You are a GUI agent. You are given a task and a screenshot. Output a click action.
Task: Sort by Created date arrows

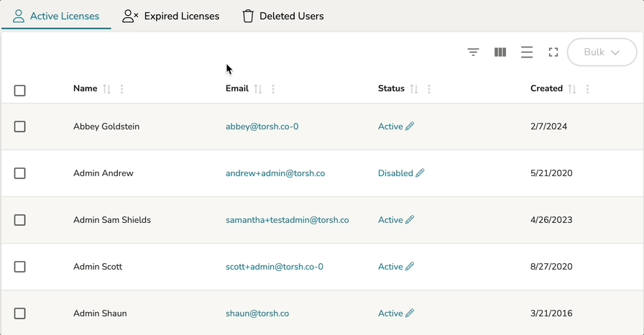tap(572, 89)
